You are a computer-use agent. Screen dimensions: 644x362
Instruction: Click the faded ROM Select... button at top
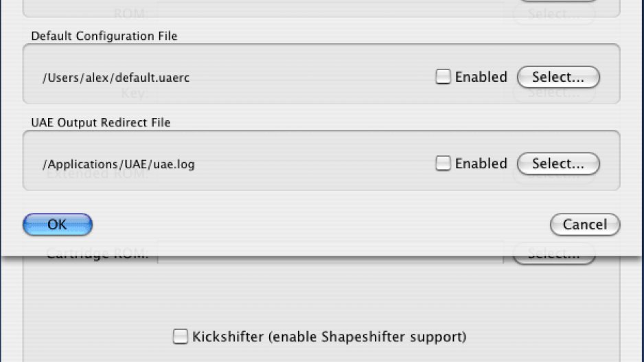click(554, 14)
